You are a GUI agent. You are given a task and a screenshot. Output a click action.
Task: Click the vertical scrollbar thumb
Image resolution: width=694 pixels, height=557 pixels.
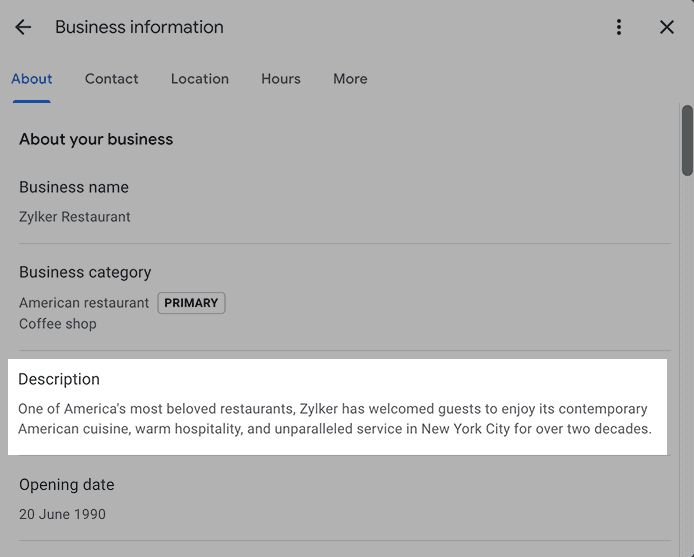coord(687,140)
